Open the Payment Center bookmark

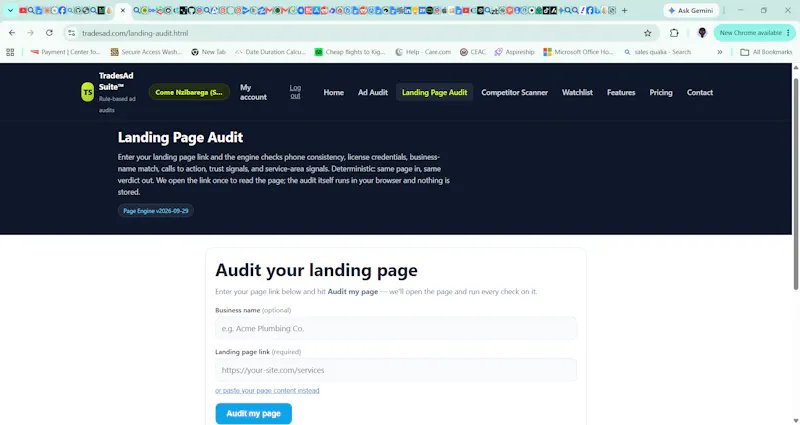click(x=65, y=52)
